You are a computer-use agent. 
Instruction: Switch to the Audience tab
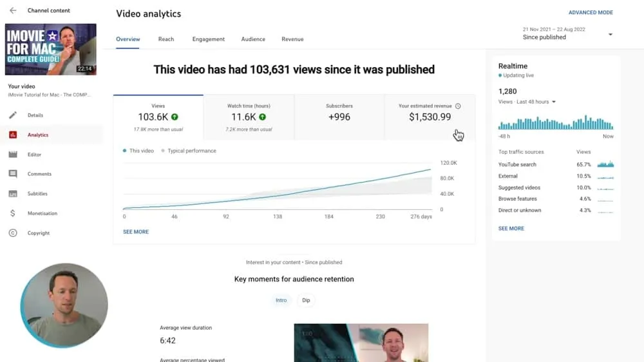253,39
